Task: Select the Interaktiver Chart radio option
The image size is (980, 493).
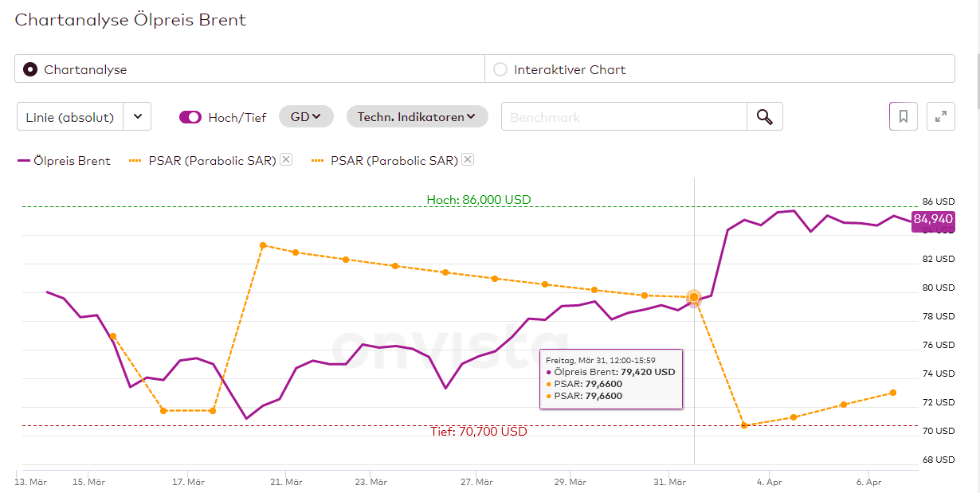Action: [x=500, y=69]
